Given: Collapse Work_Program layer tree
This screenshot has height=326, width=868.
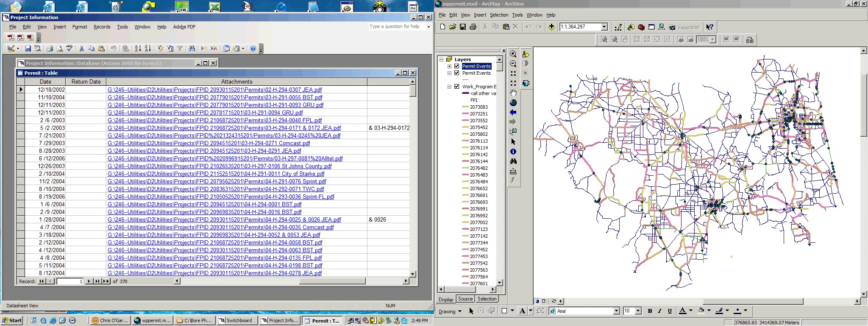Looking at the screenshot, I should click(x=449, y=87).
